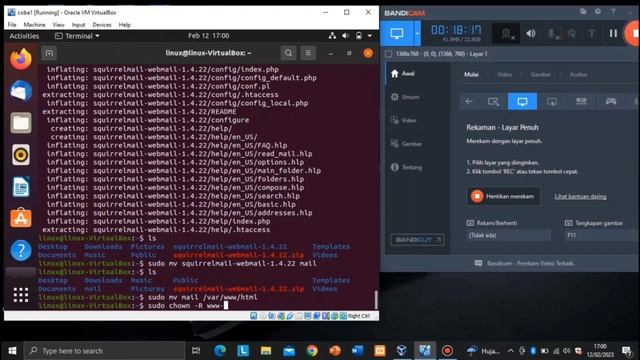The width and height of the screenshot is (640, 360).
Task: Show hidden system tray icons chevron
Action: pyautogui.click(x=511, y=351)
